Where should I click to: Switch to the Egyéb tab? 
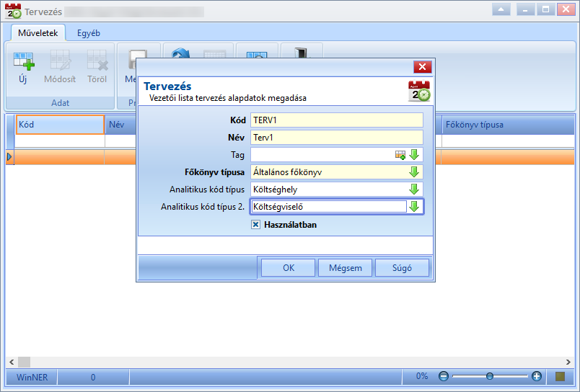[89, 33]
